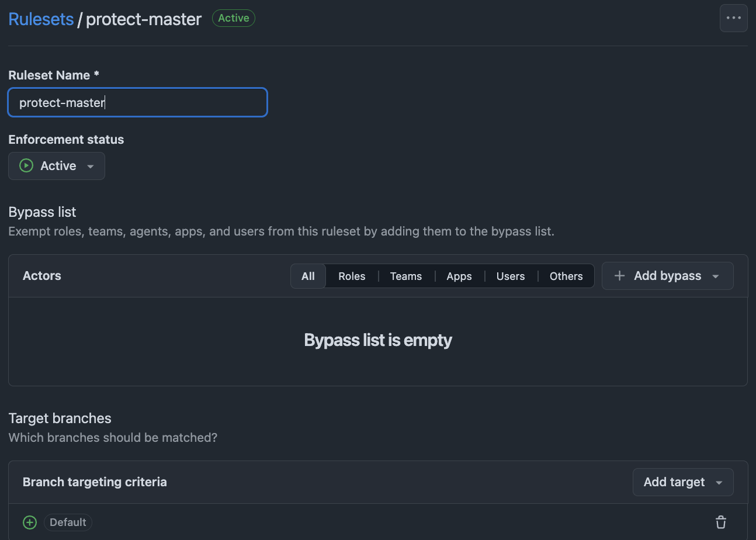The height and width of the screenshot is (540, 756).
Task: Open the ruleset options ellipsis menu
Action: pyautogui.click(x=733, y=18)
